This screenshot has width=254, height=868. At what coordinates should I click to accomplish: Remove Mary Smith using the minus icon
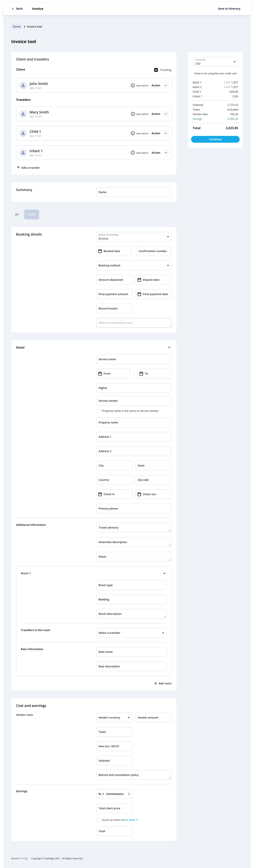pyautogui.click(x=166, y=114)
